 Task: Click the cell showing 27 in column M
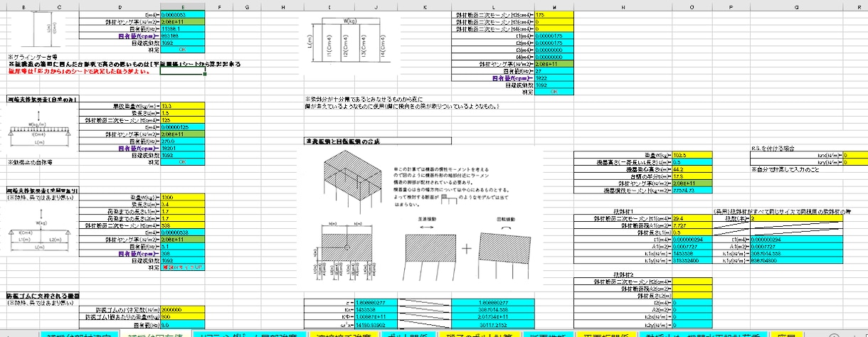[x=554, y=70]
